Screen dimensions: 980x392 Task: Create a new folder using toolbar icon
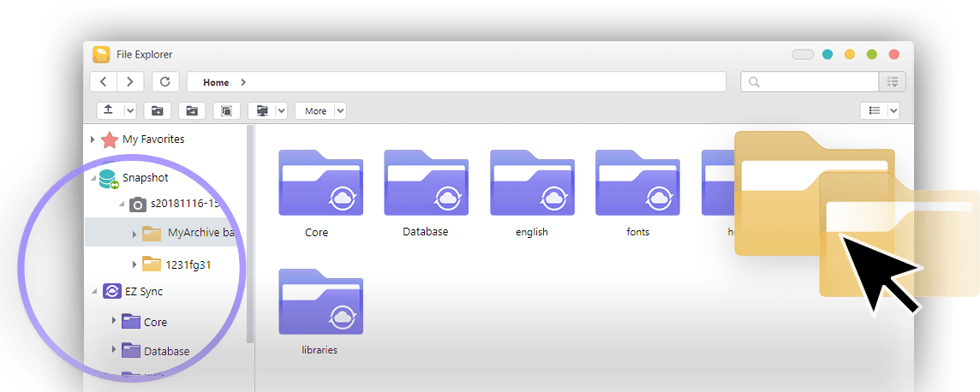pos(157,110)
